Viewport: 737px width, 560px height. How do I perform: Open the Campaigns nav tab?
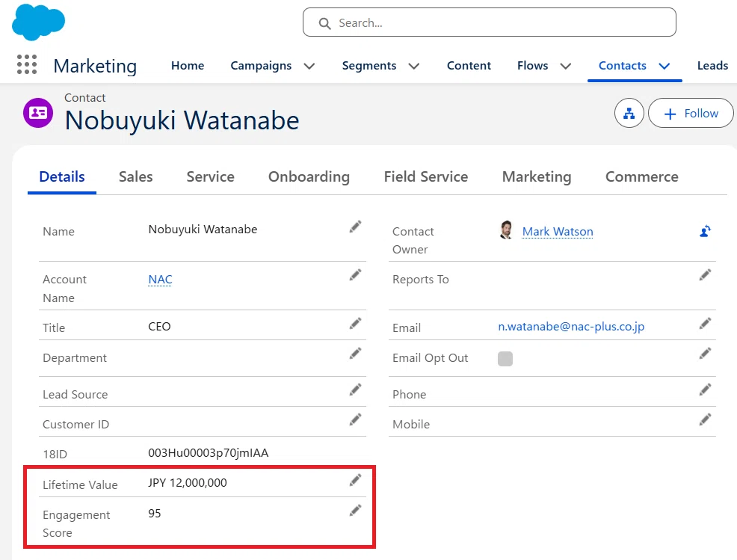[x=261, y=65]
